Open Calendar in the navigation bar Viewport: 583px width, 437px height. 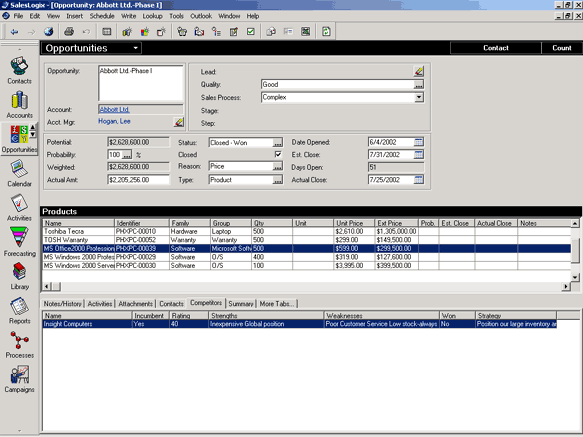tap(19, 173)
